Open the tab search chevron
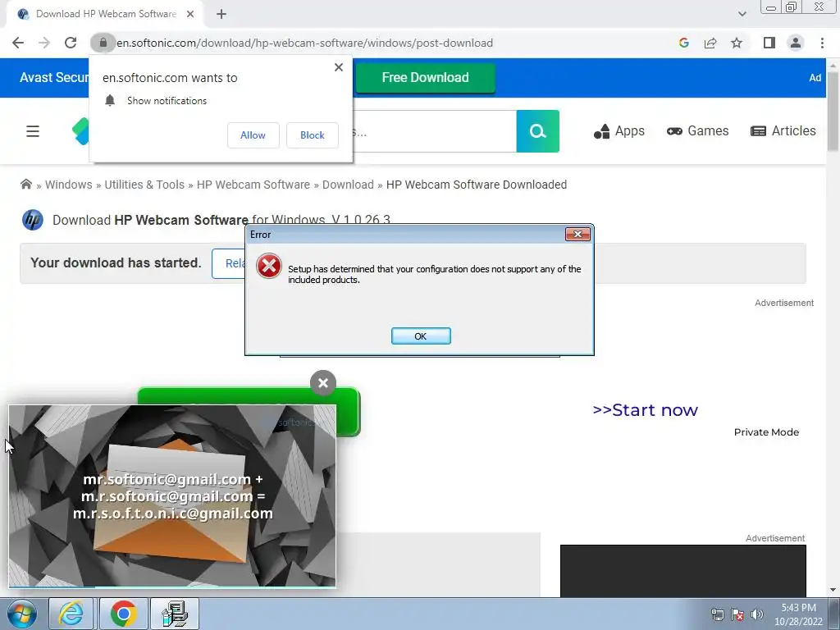This screenshot has width=840, height=630. 742,14
